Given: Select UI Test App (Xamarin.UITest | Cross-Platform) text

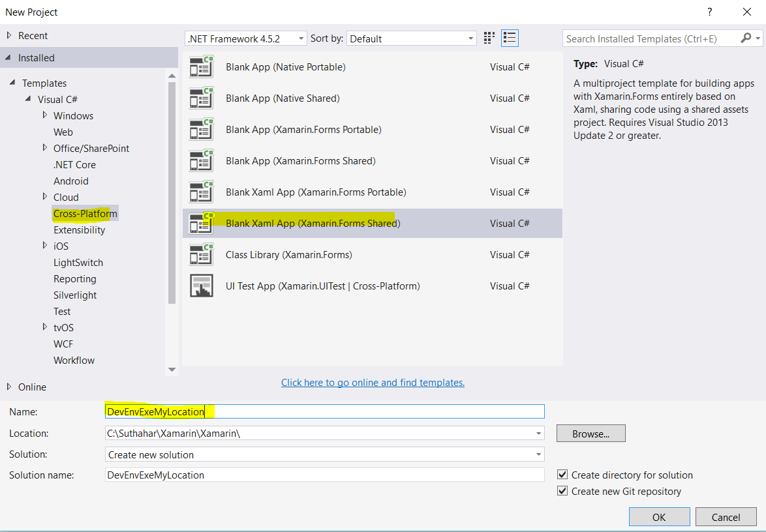Looking at the screenshot, I should coord(322,286).
